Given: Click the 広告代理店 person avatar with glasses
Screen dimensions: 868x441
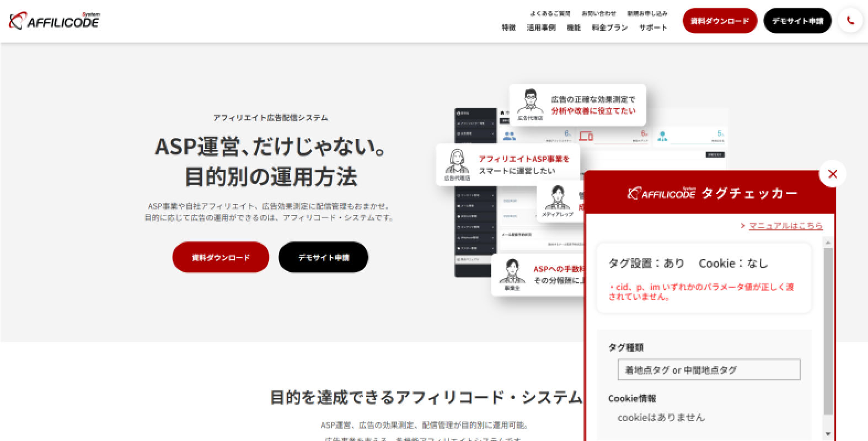Looking at the screenshot, I should pyautogui.click(x=530, y=101).
